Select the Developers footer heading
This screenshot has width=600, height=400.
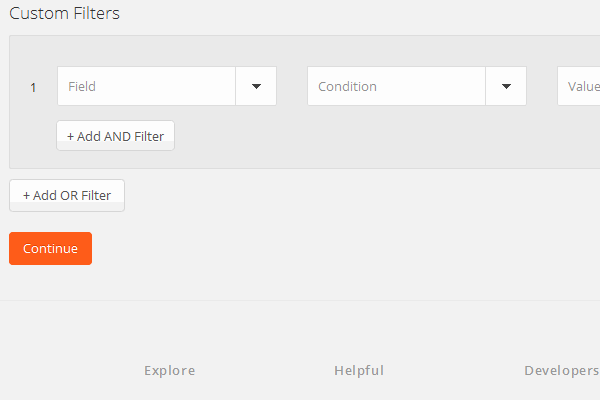pos(561,371)
